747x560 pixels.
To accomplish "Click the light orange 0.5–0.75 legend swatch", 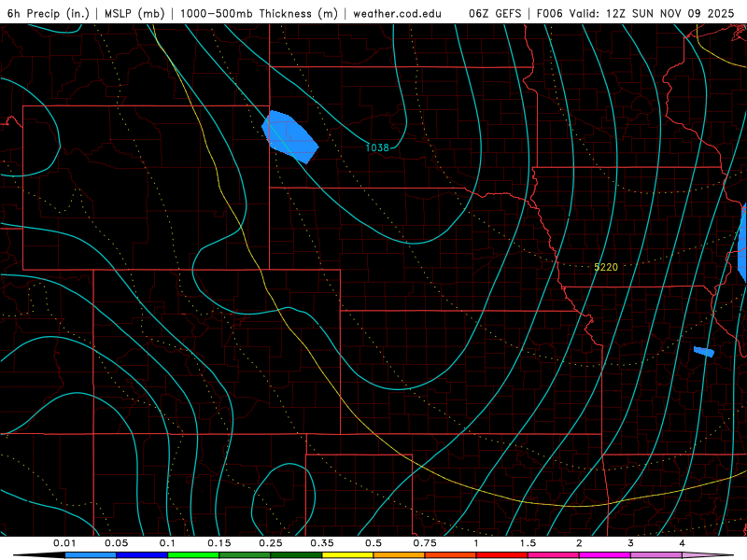I will pyautogui.click(x=400, y=555).
